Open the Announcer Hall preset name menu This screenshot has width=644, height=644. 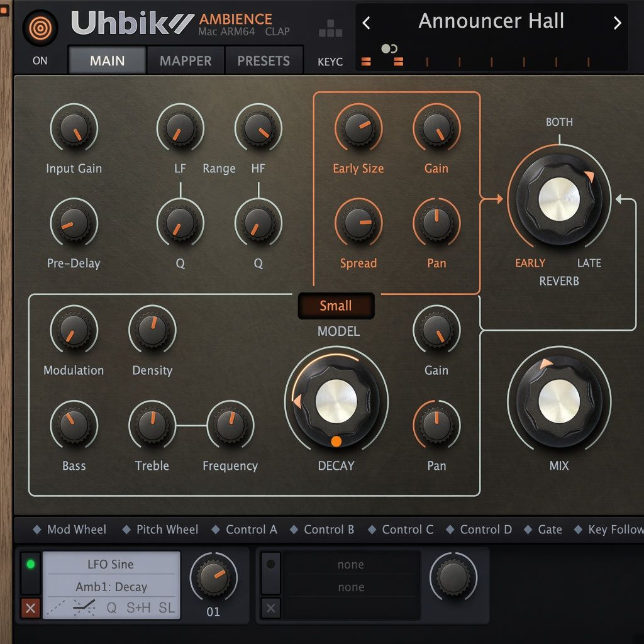(x=491, y=21)
